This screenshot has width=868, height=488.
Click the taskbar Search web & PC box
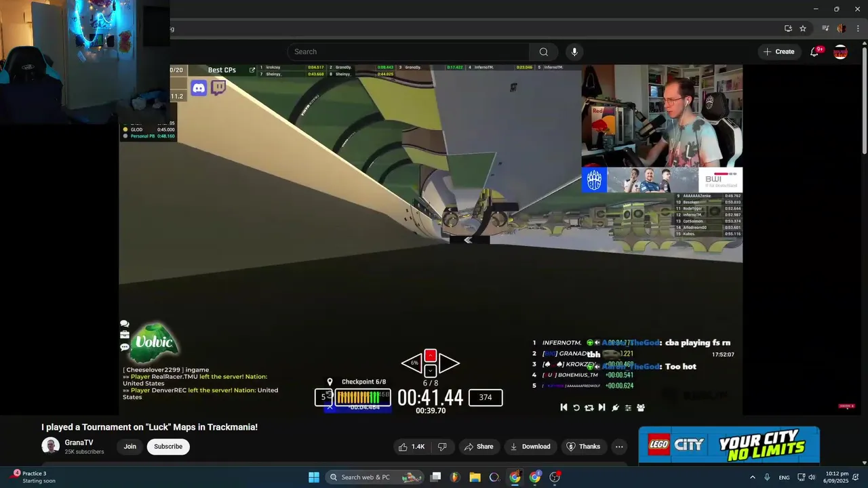tap(375, 477)
